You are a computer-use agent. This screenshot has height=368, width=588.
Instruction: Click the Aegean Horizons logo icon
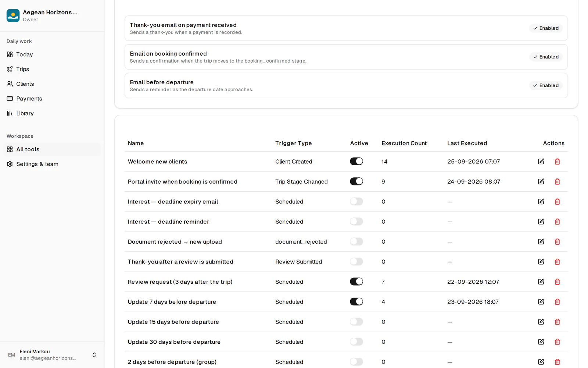(13, 15)
